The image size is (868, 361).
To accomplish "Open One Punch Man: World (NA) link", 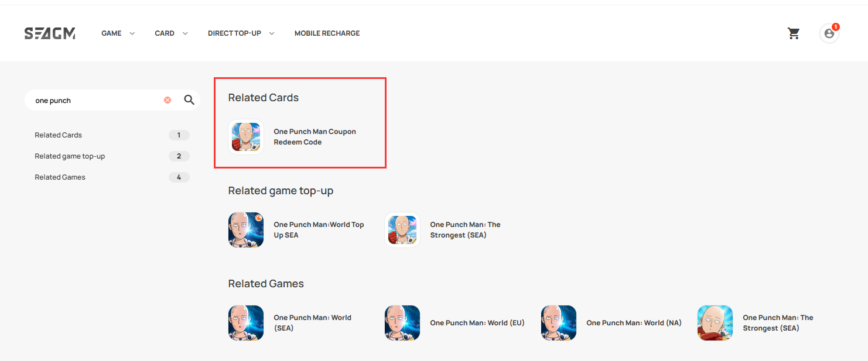I will 634,323.
